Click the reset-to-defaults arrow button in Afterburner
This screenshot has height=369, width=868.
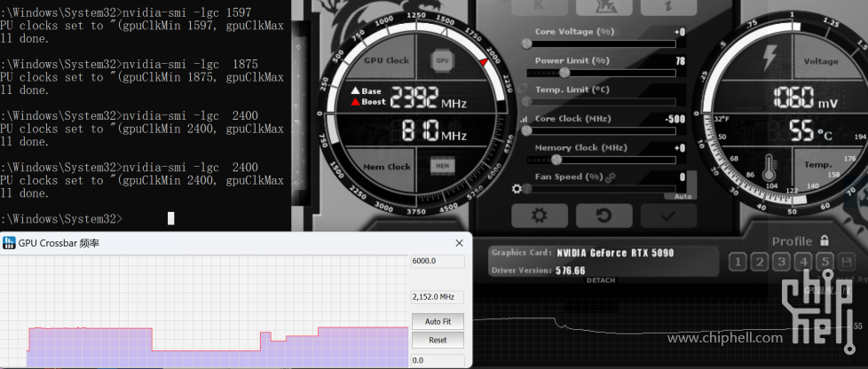[x=604, y=216]
